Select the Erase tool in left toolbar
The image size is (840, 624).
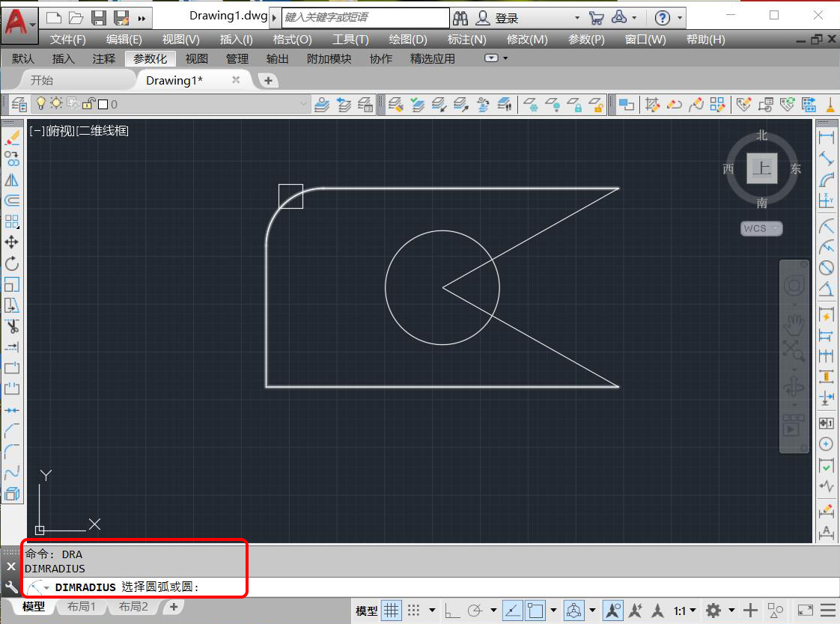[x=12, y=138]
